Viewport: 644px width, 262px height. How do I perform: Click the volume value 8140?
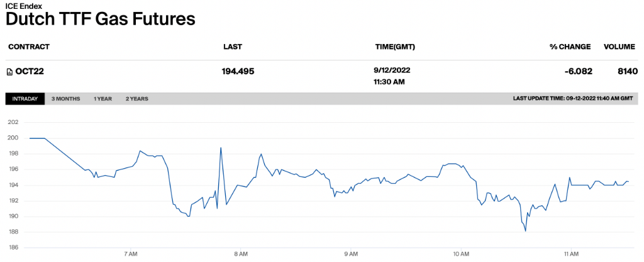pos(627,71)
